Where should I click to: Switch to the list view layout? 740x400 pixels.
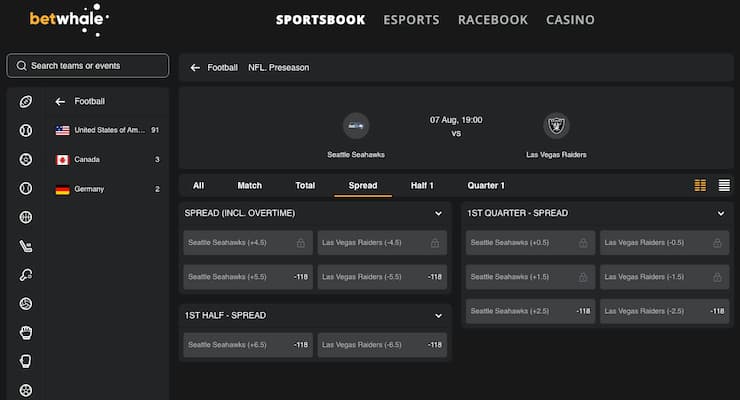[724, 185]
